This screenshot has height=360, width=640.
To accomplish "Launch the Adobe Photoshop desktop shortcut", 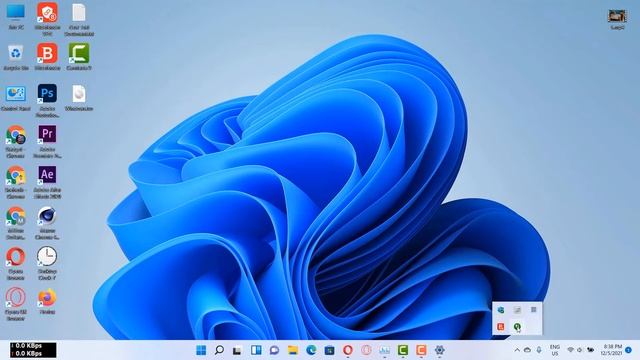I will [x=47, y=100].
